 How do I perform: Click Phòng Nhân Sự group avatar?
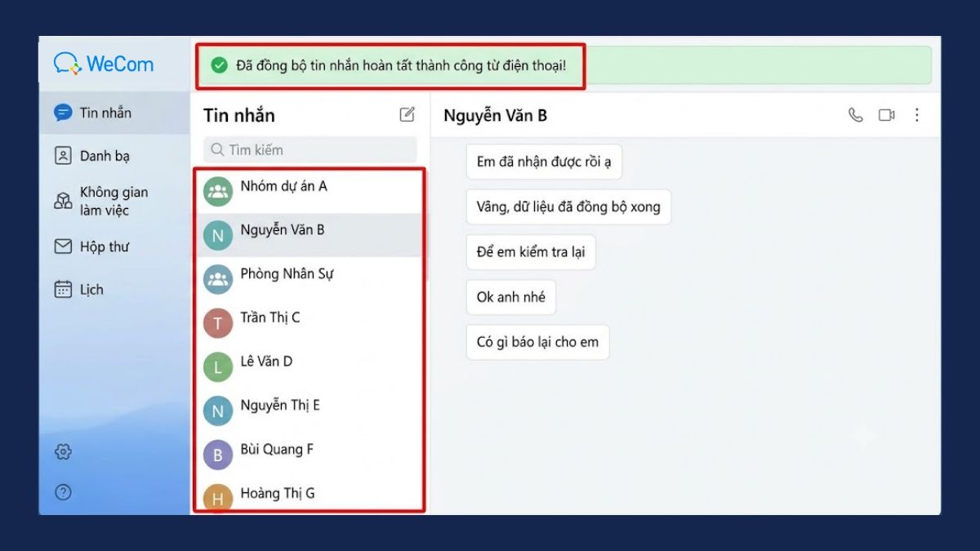click(218, 280)
